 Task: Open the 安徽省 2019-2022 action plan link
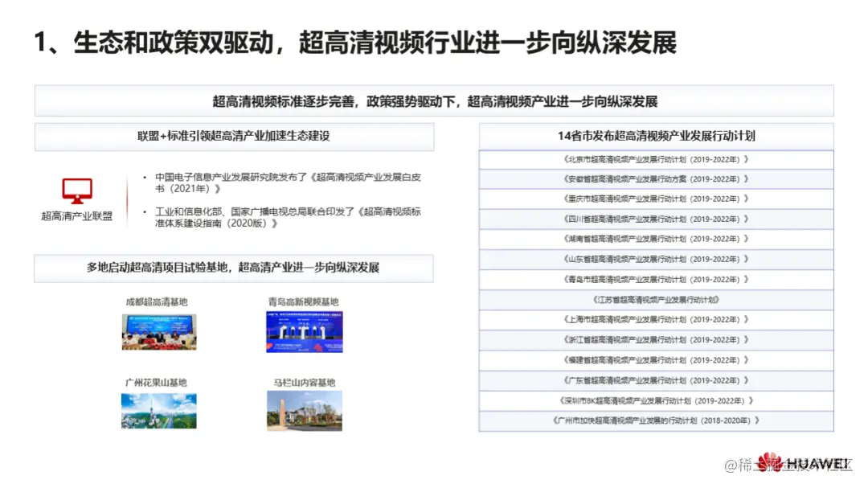[x=655, y=178]
